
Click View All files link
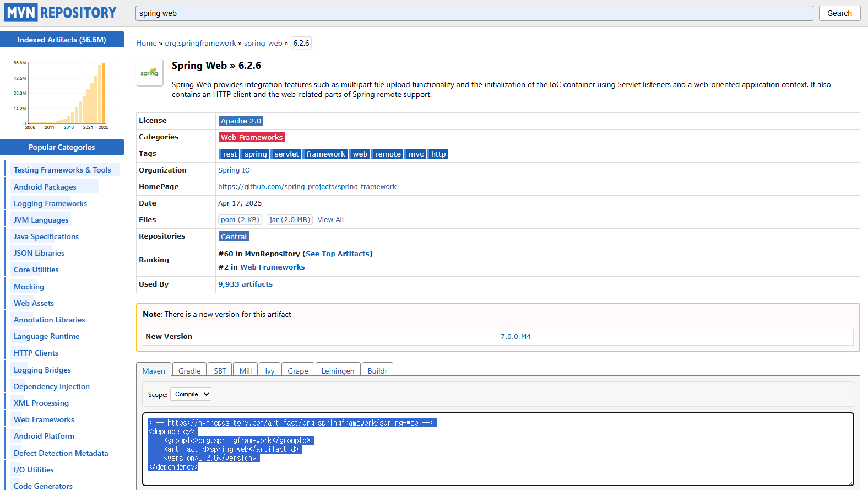pyautogui.click(x=330, y=220)
